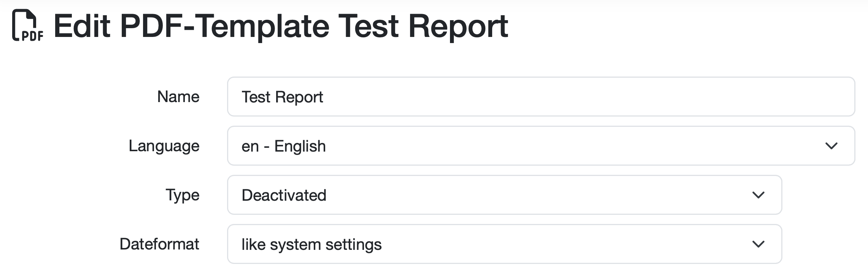Click "Test Report" in the page heading
The image size is (868, 275).
pos(423,26)
